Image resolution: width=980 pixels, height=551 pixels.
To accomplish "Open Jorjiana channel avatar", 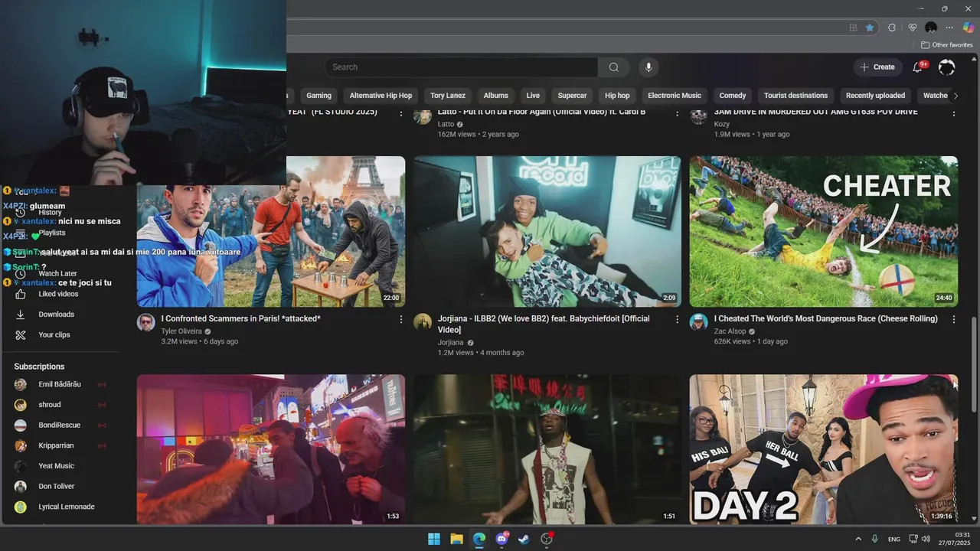I will coord(423,322).
